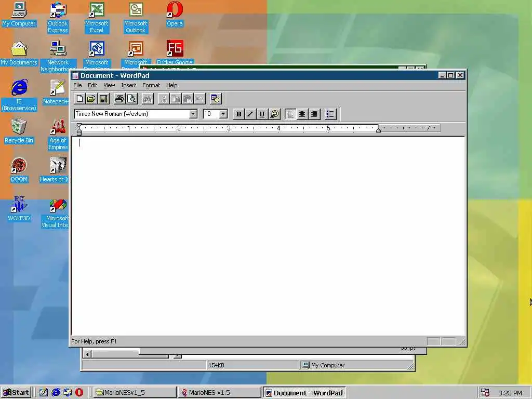Image resolution: width=532 pixels, height=399 pixels.
Task: Switch to MarioNESv1_5 folder taskbar button
Action: tap(135, 393)
